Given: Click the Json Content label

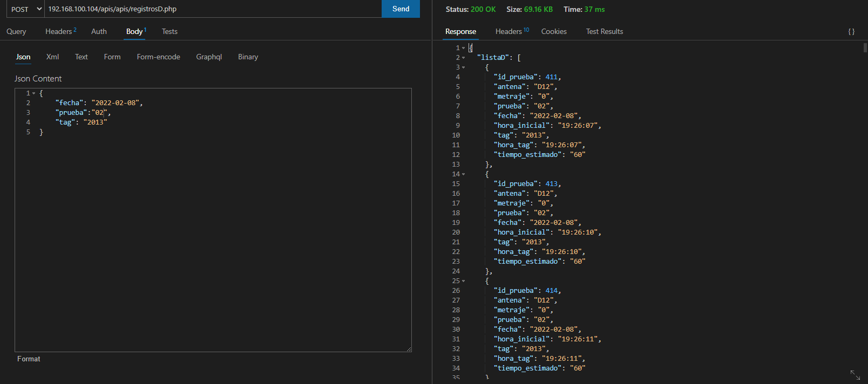Looking at the screenshot, I should (38, 79).
